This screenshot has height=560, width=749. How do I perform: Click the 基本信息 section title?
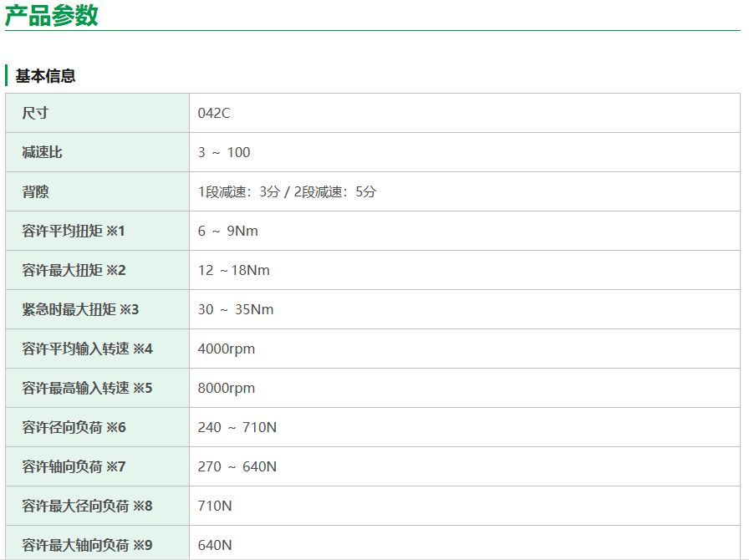click(46, 76)
